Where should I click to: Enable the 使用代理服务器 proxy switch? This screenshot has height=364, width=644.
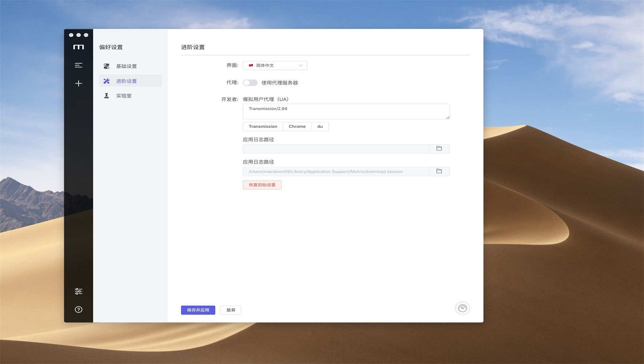(x=250, y=83)
